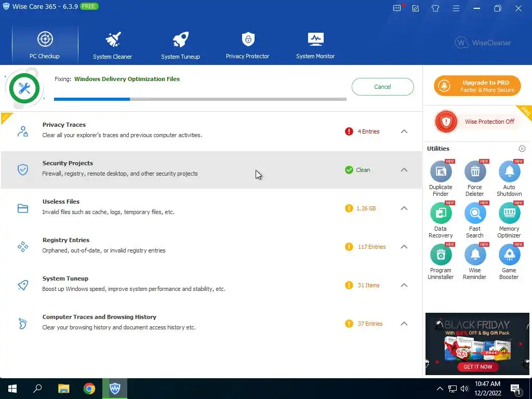Screen dimensions: 532x399
Task: Click the network tray icon
Action: click(x=453, y=389)
